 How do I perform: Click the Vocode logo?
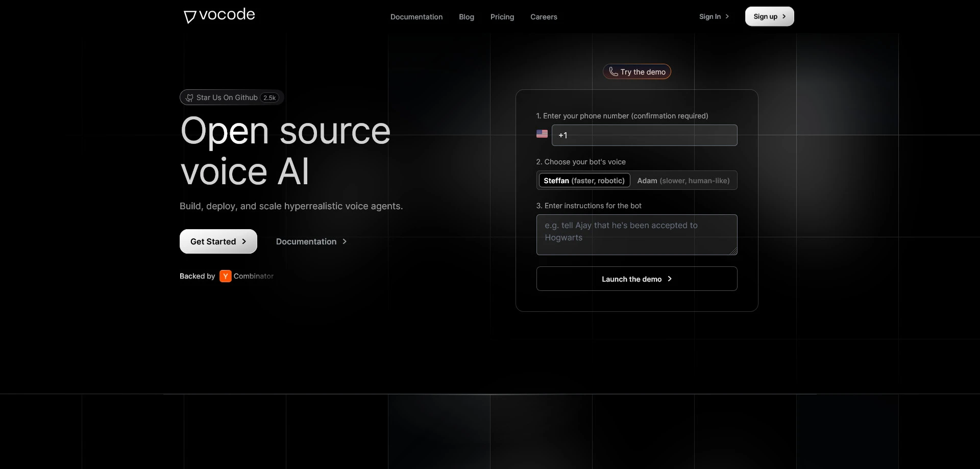(x=219, y=15)
